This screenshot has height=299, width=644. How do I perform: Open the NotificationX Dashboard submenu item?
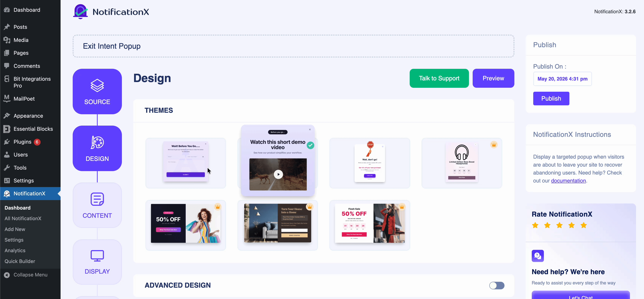(17, 208)
